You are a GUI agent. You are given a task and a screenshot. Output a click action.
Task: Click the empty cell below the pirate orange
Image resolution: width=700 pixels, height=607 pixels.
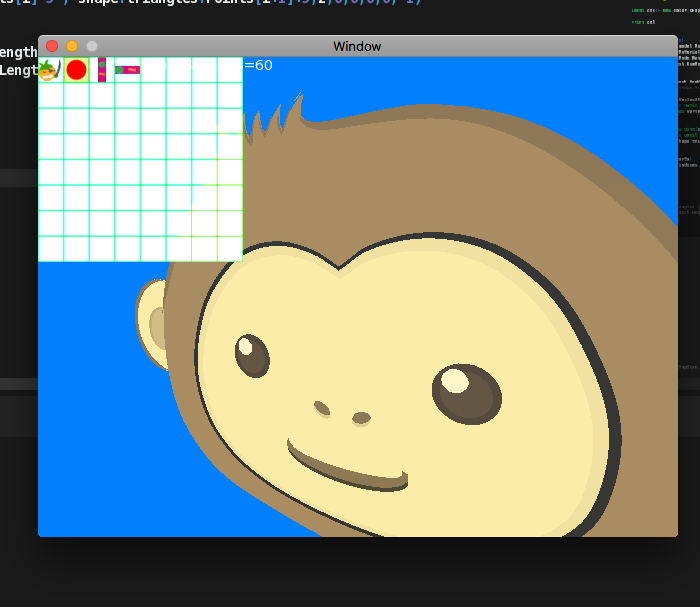coord(50,96)
